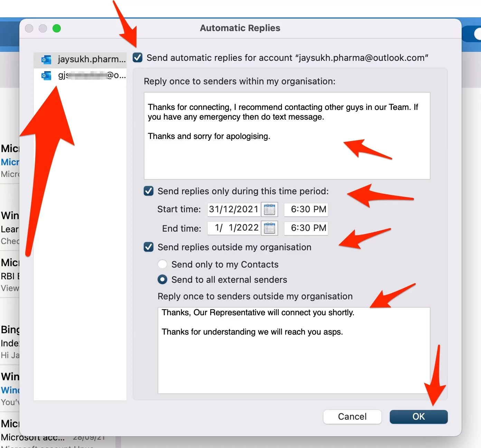Select the jaysukh.pharma Outlook account icon

pyautogui.click(x=46, y=59)
